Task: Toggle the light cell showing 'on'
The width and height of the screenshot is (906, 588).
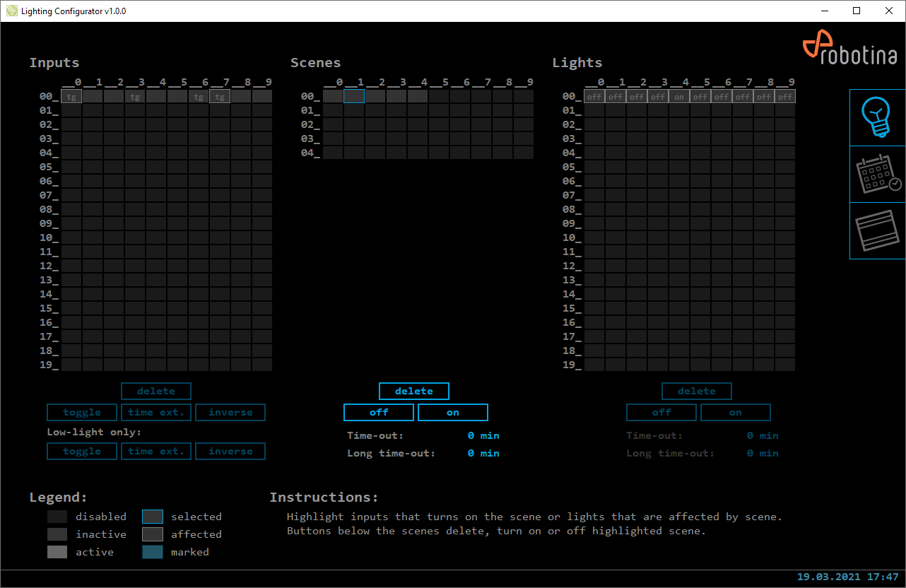Action: point(679,97)
